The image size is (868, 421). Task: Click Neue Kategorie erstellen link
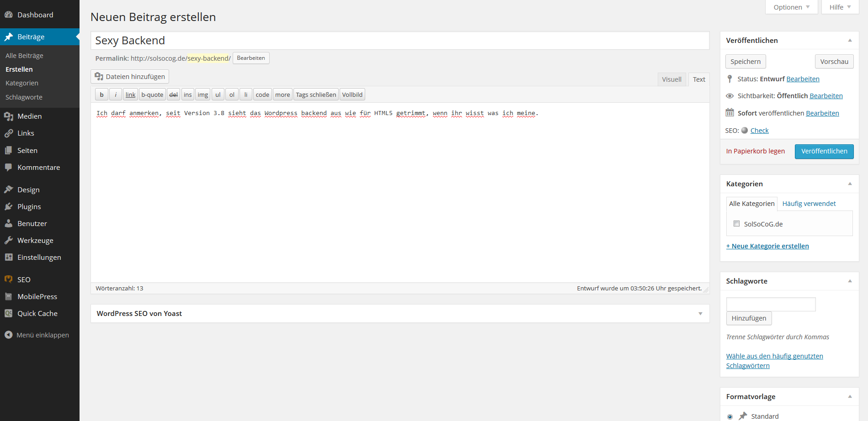click(x=767, y=246)
